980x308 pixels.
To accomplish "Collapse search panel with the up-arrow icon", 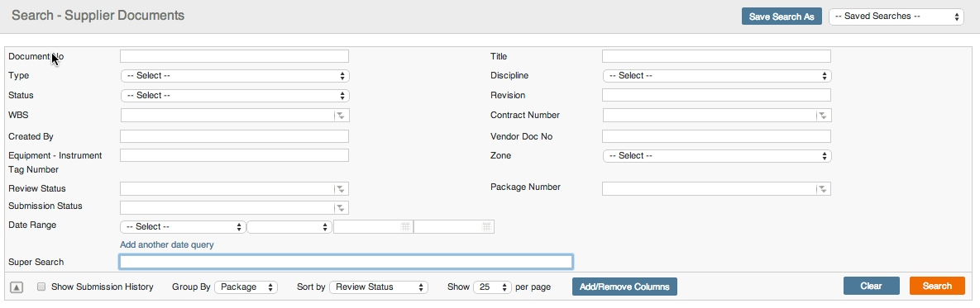I will pos(17,287).
